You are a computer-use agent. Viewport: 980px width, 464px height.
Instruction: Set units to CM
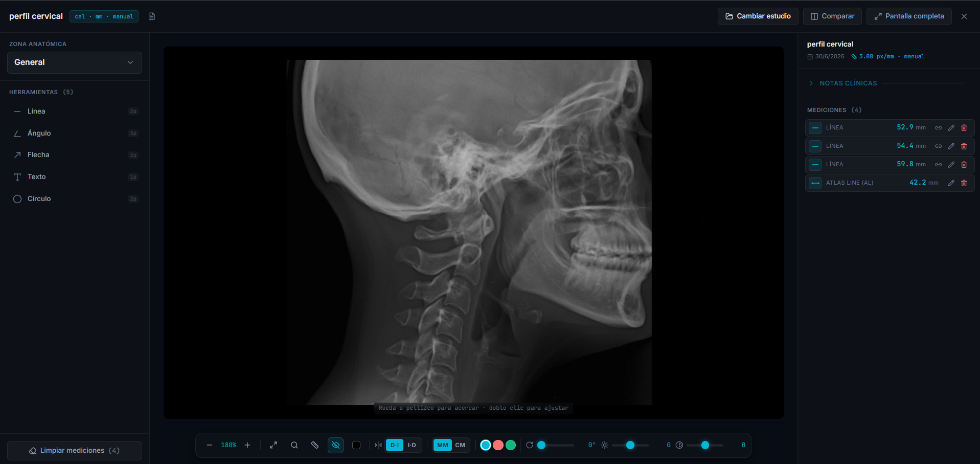460,445
